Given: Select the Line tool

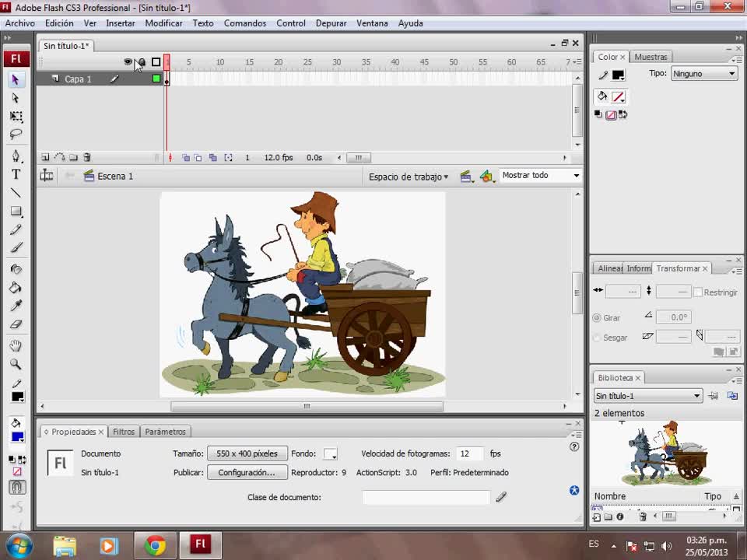Looking at the screenshot, I should tap(16, 192).
